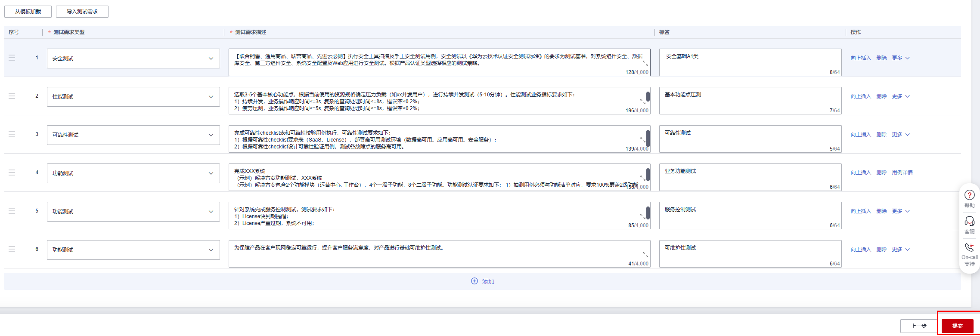The image size is (980, 336).
Task: Grab the drag handle icon of row 1
Action: [12, 58]
